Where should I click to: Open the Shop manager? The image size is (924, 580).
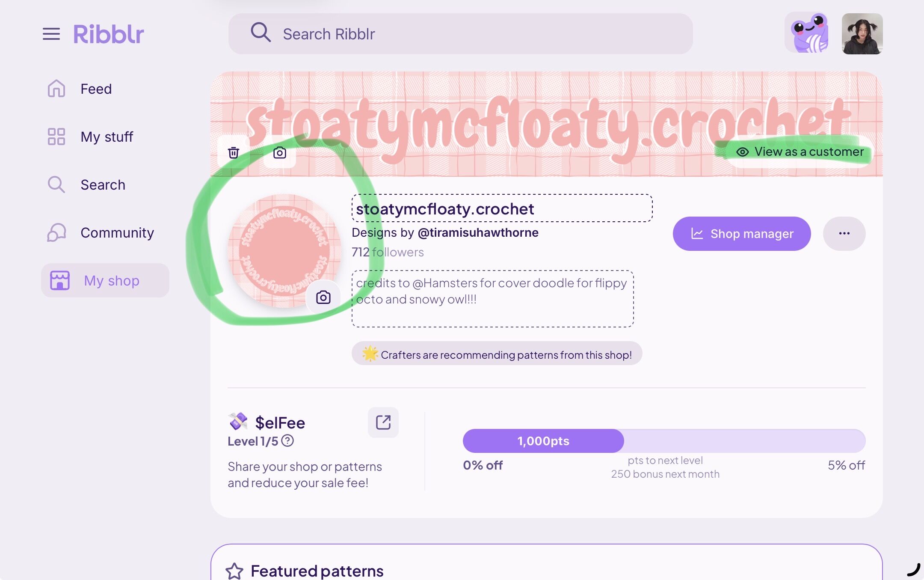click(x=742, y=233)
